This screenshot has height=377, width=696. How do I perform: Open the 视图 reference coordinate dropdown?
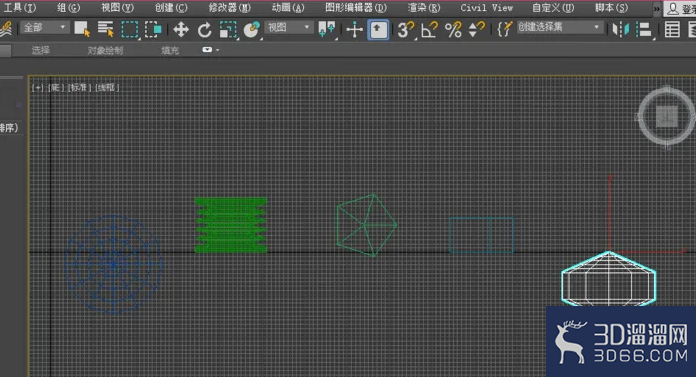[289, 28]
